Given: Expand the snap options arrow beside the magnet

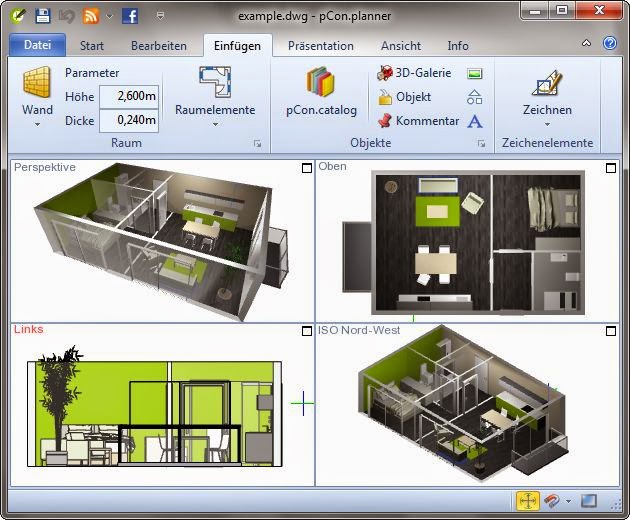Looking at the screenshot, I should click(568, 501).
